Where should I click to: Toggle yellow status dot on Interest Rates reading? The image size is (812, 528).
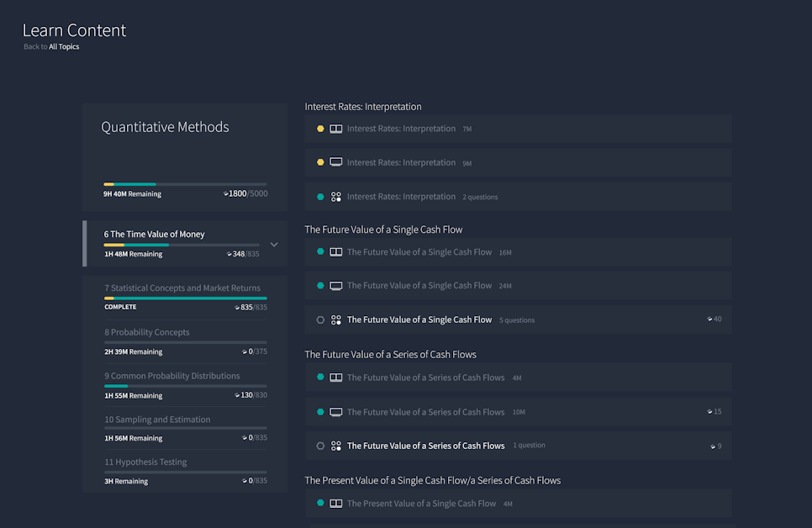coord(320,129)
